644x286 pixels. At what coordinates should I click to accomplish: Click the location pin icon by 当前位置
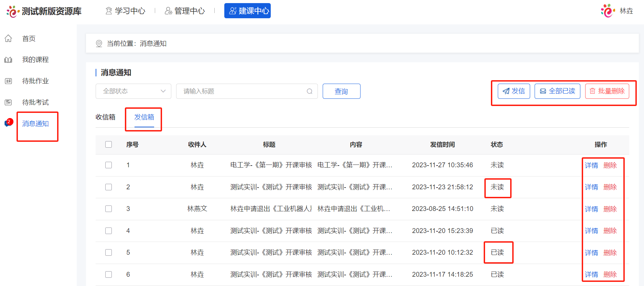pos(99,43)
